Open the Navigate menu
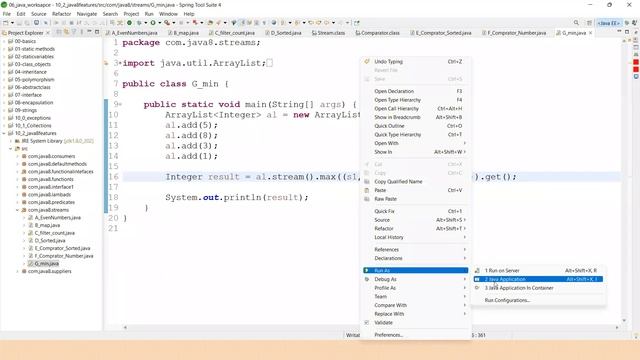This screenshot has height=360, width=640. point(87,14)
